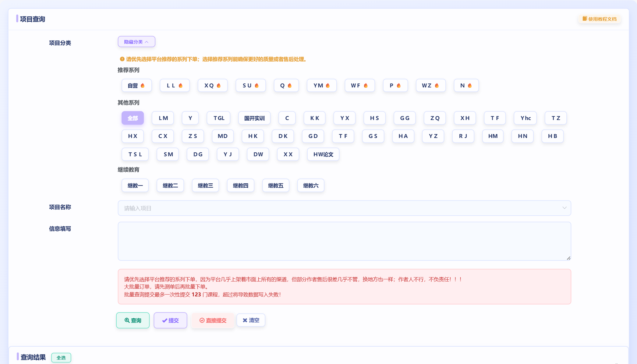Viewport: 637px width, 364px height.
Task: Collapse categories with 隐藏分类 button
Action: click(x=136, y=41)
